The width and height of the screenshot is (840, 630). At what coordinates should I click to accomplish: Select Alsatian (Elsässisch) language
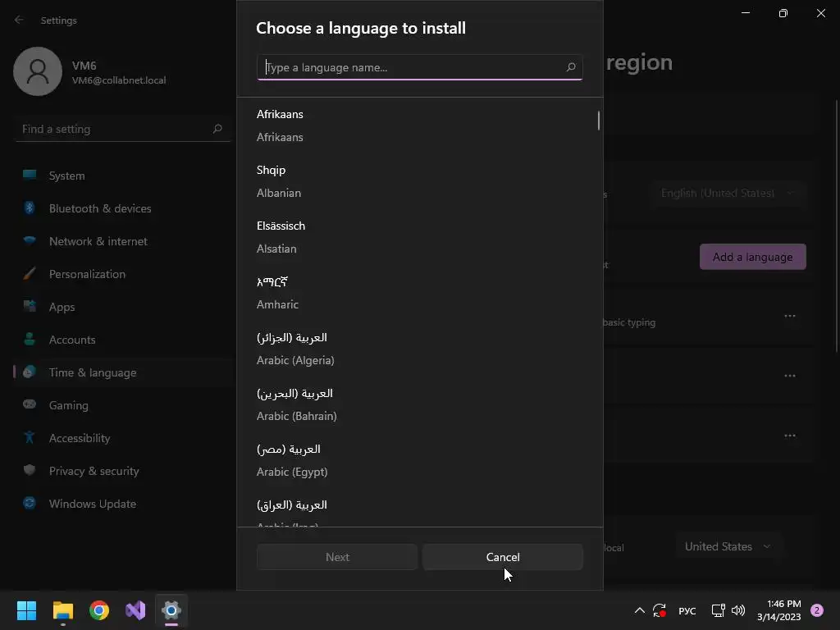(x=419, y=237)
